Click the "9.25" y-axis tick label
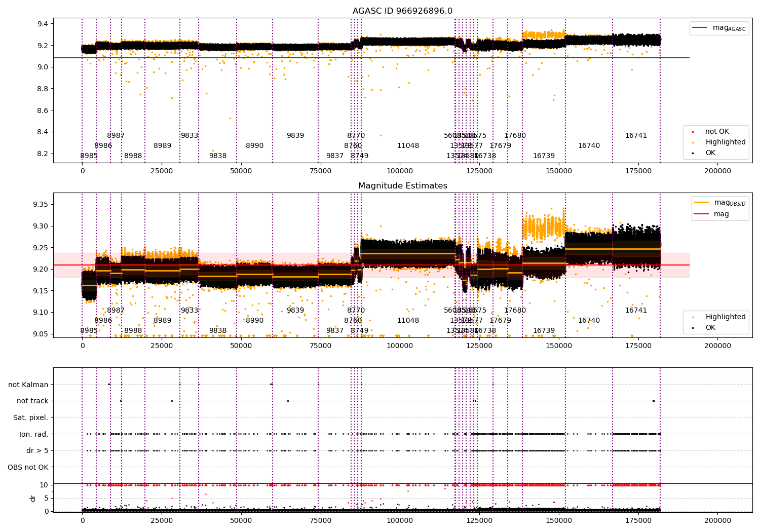 pos(41,247)
